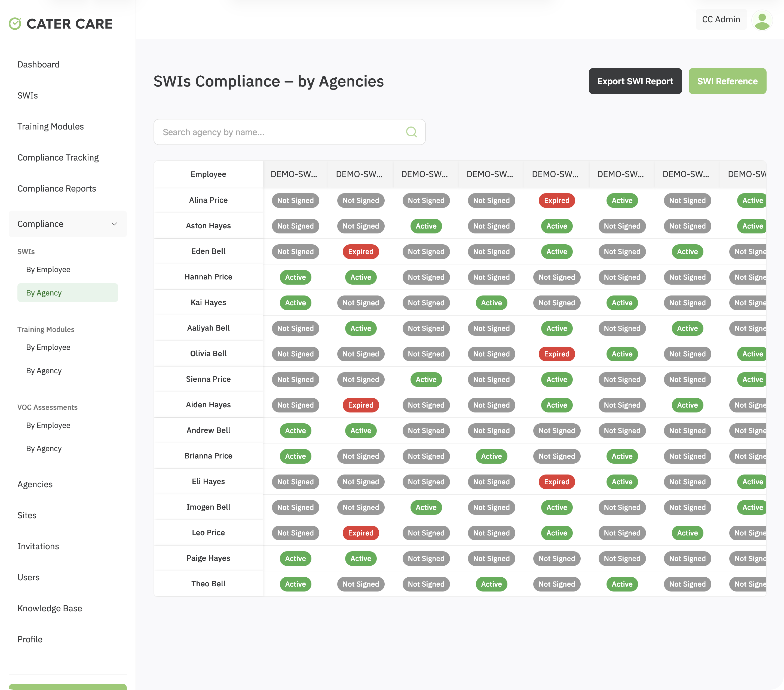Select the Imogen Bell employee name
The height and width of the screenshot is (690, 784).
click(x=208, y=507)
